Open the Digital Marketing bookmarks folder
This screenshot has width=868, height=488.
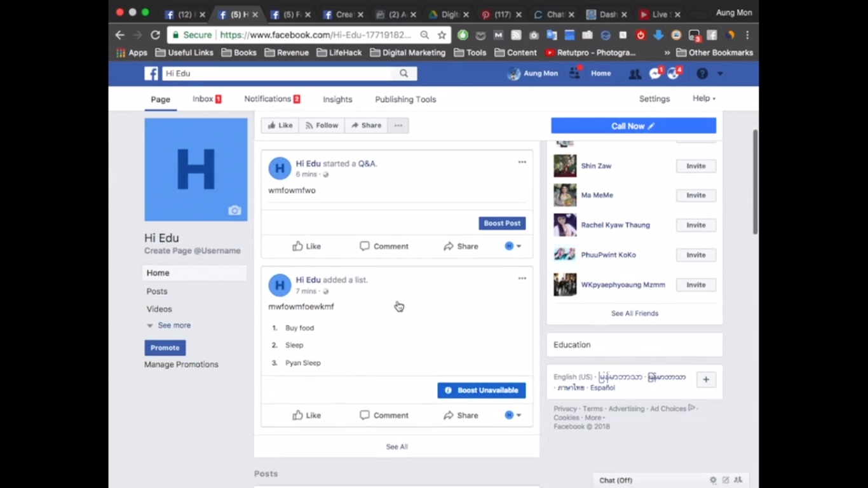408,53
